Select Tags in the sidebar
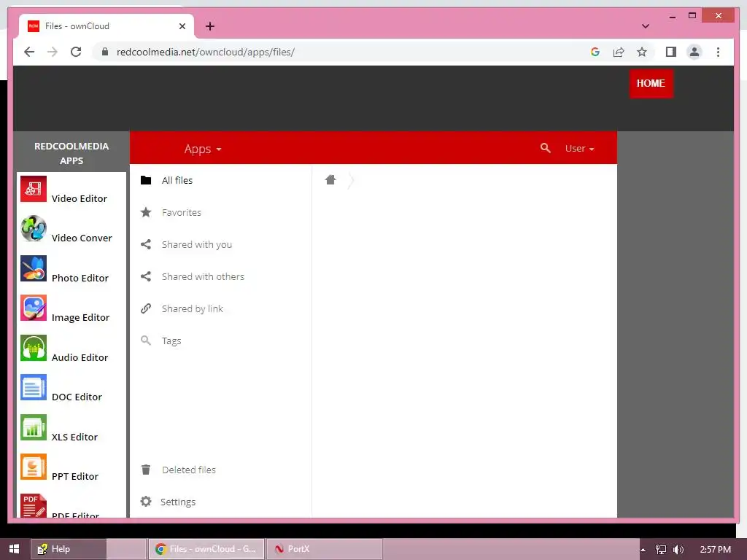This screenshot has height=560, width=747. point(171,341)
